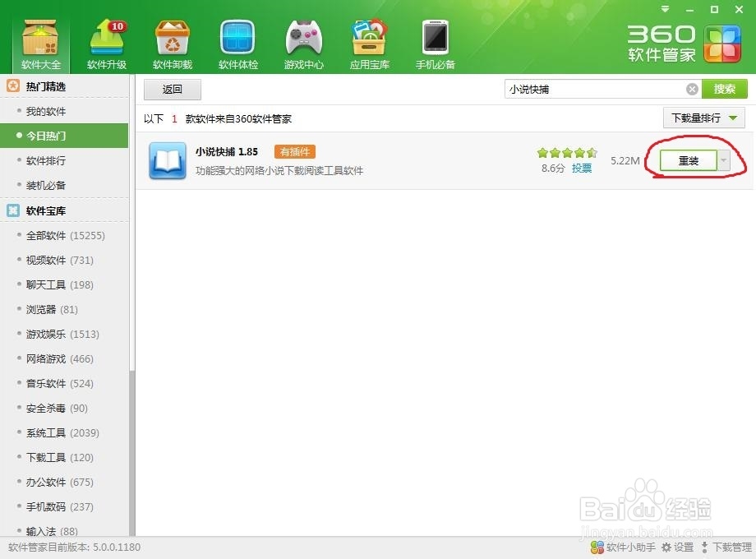The image size is (756, 559).
Task: Select 今日热门 in the sidebar
Action: click(x=64, y=136)
